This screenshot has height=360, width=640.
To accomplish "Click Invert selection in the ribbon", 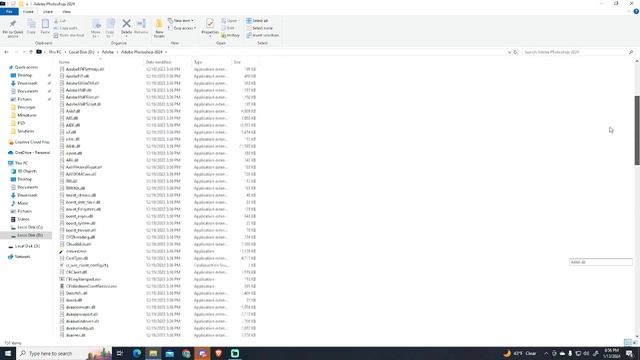I will tap(262, 36).
